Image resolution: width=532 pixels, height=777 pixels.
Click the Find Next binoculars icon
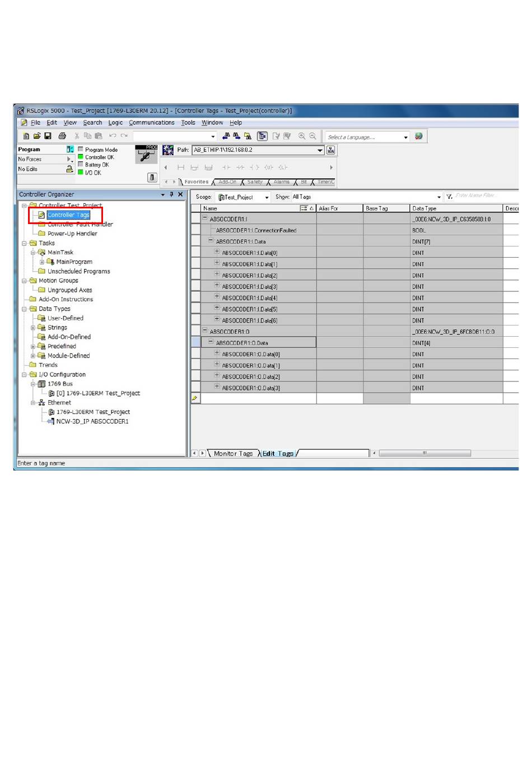(237, 136)
